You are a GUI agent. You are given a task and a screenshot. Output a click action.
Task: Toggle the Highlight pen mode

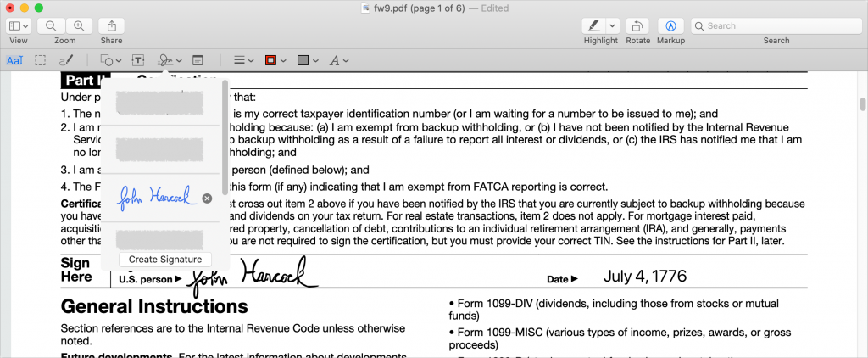coord(595,26)
